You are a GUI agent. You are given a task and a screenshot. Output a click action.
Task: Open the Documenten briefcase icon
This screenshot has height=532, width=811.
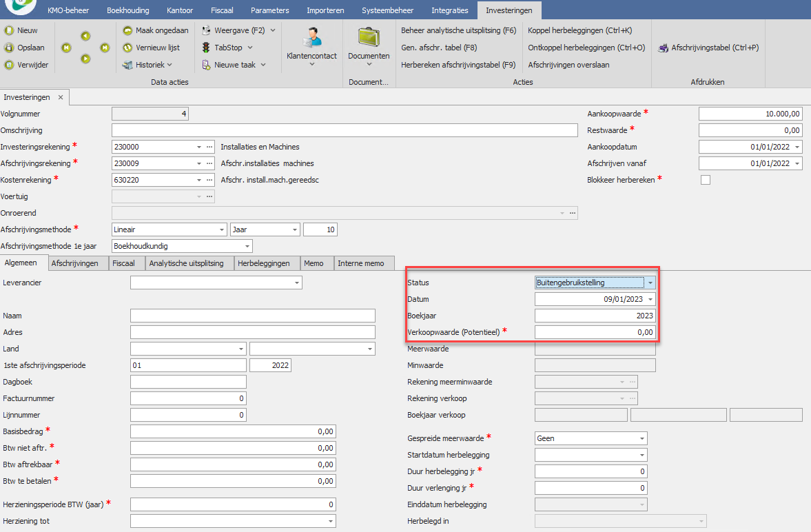tap(369, 38)
